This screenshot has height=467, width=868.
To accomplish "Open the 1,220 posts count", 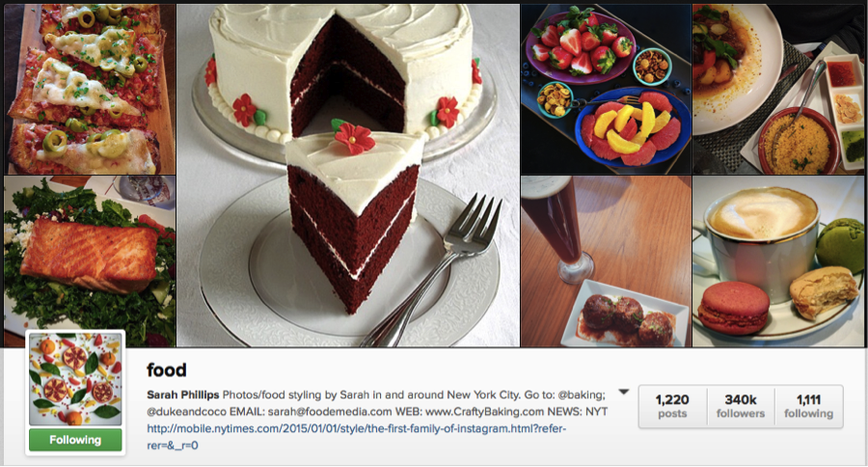I will pos(672,406).
